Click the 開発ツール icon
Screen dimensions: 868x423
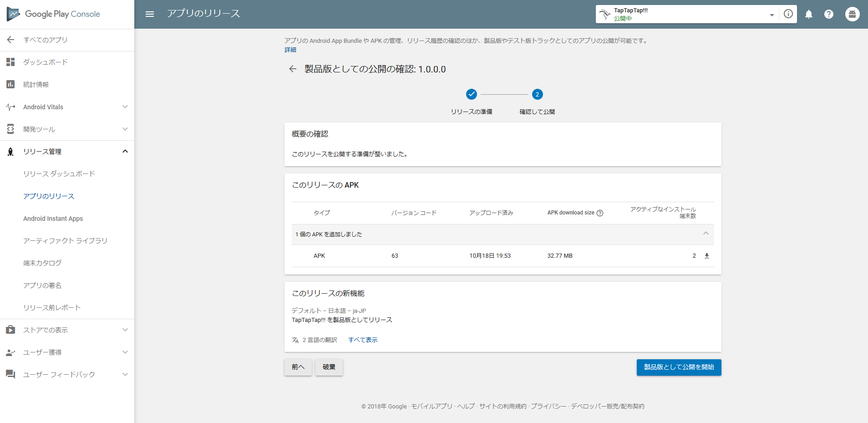pos(10,129)
